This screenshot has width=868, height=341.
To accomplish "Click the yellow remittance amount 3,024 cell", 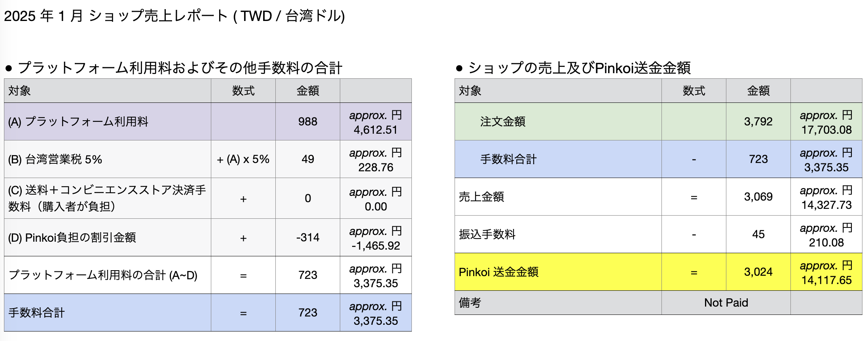I will click(758, 272).
